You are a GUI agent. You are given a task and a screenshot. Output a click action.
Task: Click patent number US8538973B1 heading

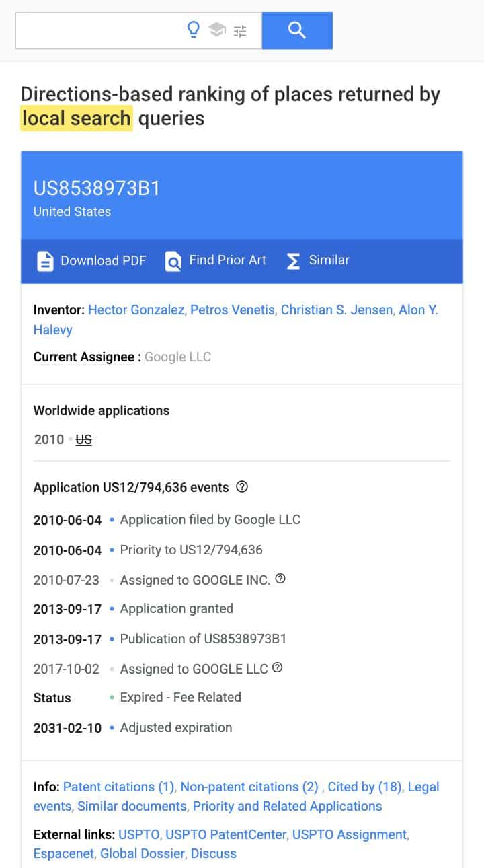[x=97, y=188]
